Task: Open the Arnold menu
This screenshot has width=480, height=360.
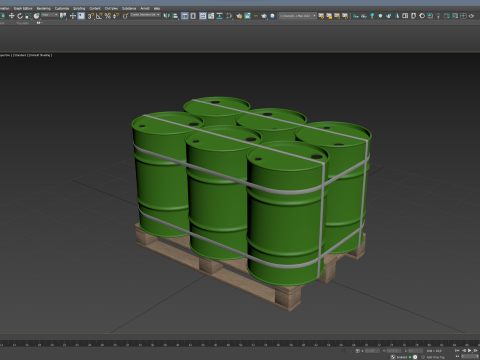Action: tap(145, 8)
